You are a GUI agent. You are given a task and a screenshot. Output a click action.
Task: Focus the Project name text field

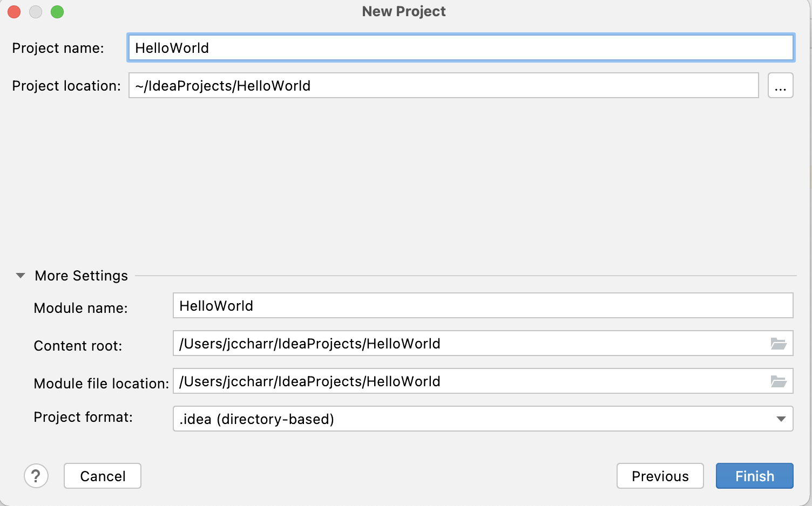pyautogui.click(x=460, y=48)
